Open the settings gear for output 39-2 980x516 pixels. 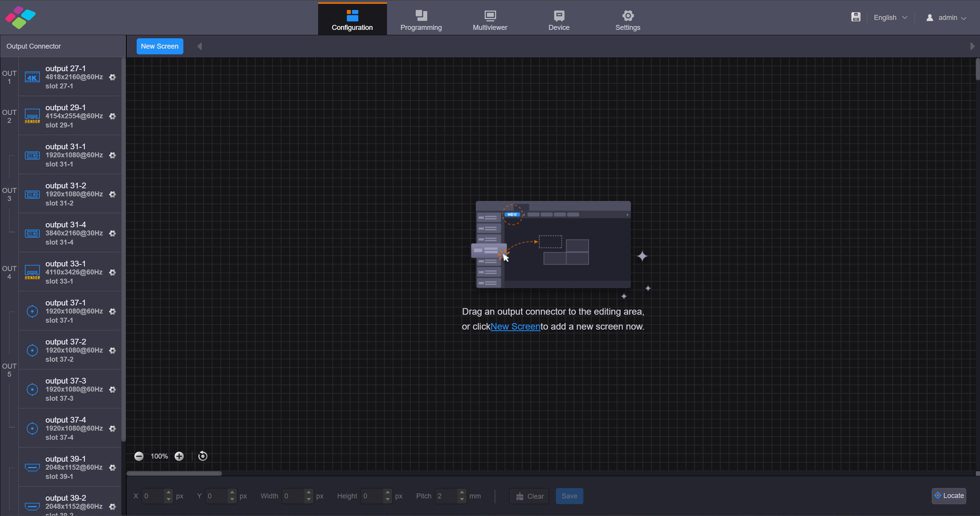coord(113,506)
